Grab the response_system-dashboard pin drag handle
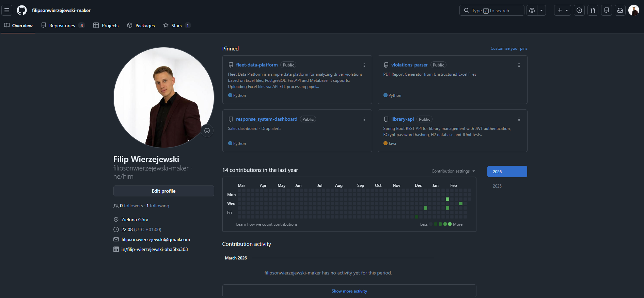The width and height of the screenshot is (644, 298). (364, 119)
